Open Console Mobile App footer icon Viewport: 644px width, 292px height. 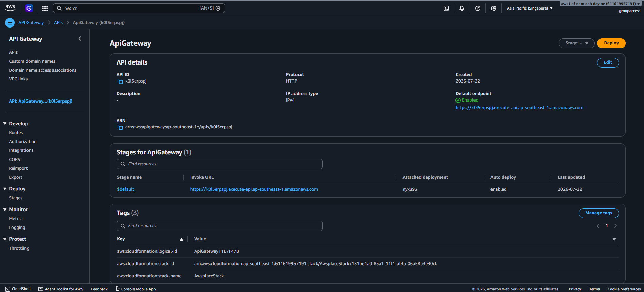(x=118, y=289)
